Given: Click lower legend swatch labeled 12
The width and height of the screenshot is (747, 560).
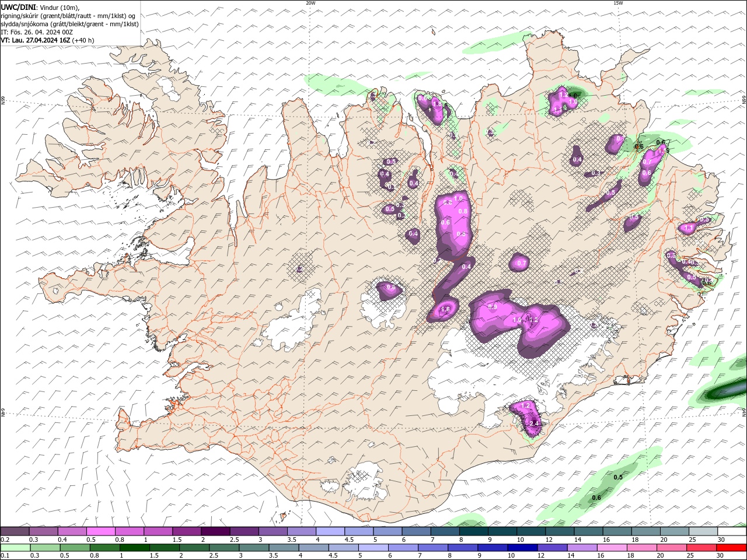Looking at the screenshot, I should coord(552,548).
